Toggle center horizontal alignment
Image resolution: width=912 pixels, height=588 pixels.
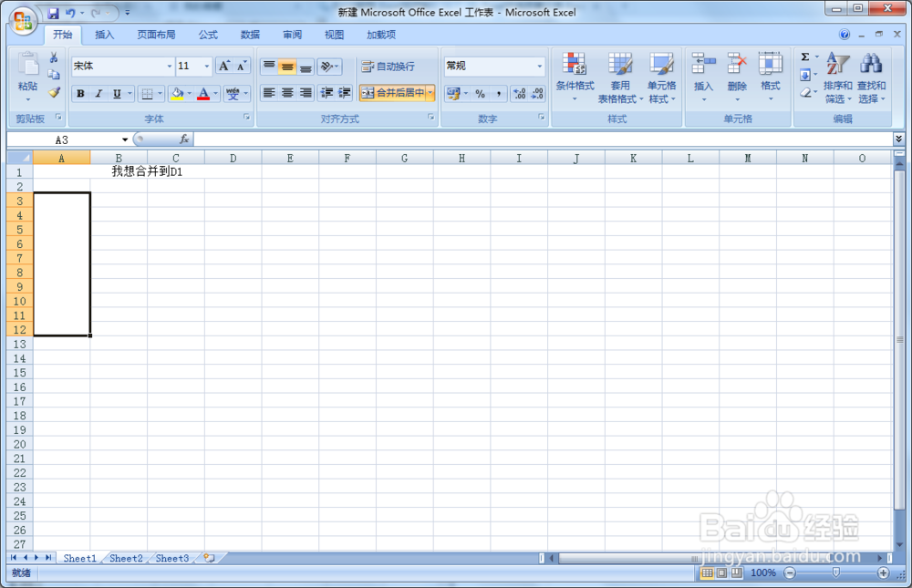(x=286, y=92)
